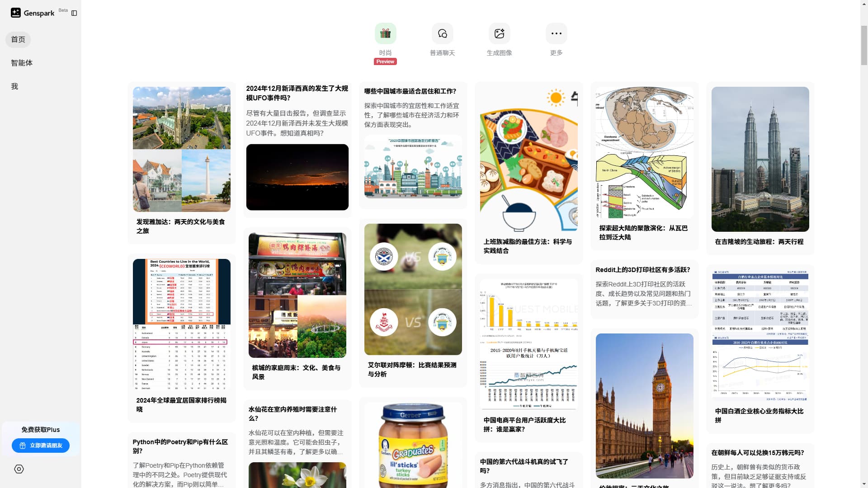Click the 免费获取Plus promotion text
Image resolution: width=868 pixels, height=488 pixels.
click(x=40, y=430)
